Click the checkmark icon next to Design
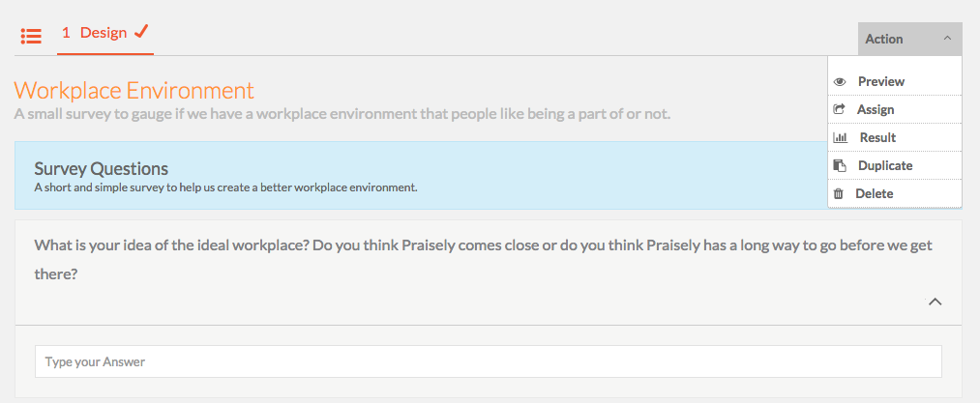 (x=141, y=31)
